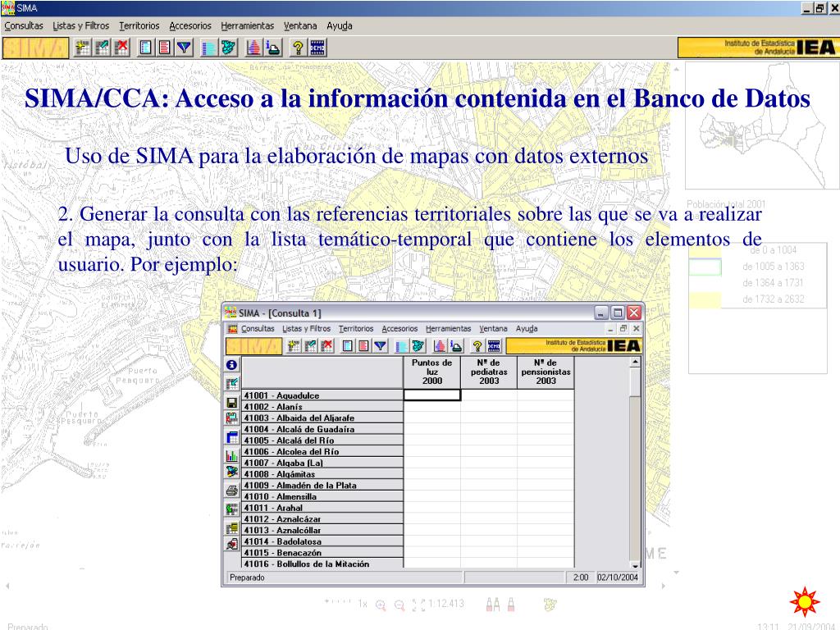Click the population pyramid icon in outer toolbar

[x=253, y=48]
